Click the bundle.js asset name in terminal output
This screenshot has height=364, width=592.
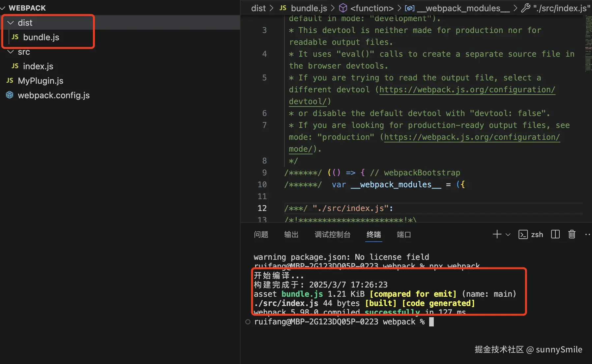coord(302,294)
